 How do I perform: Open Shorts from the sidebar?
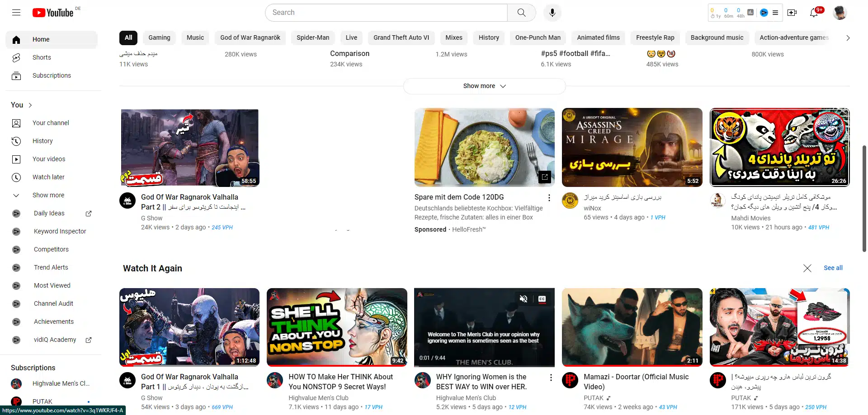click(42, 57)
